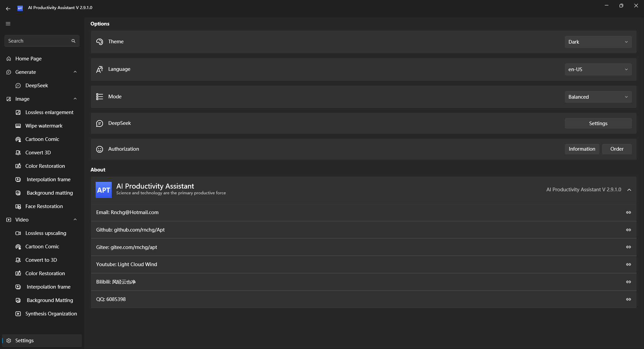Click the search magnifier icon
Image resolution: width=644 pixels, height=349 pixels.
coord(73,41)
